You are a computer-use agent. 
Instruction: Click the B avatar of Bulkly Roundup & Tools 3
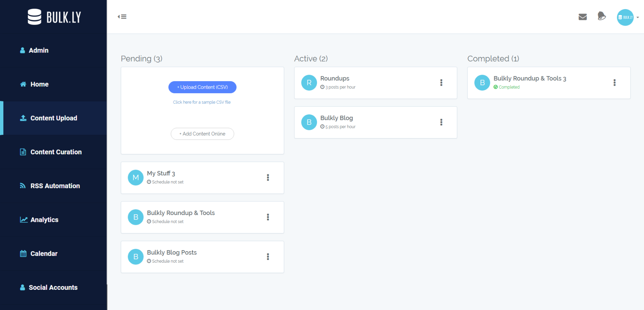[x=482, y=83]
